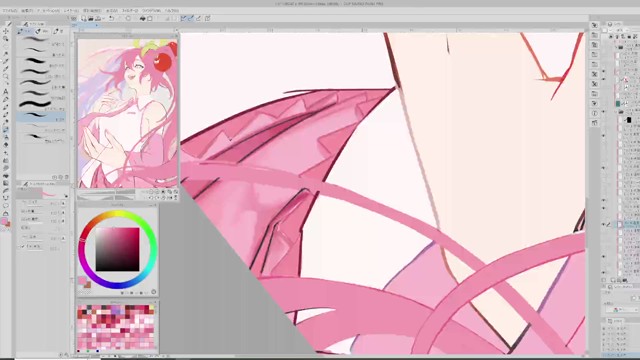This screenshot has height=360, width=640.
Task: Close the canvas tab above the ruler
Action: click(97, 25)
